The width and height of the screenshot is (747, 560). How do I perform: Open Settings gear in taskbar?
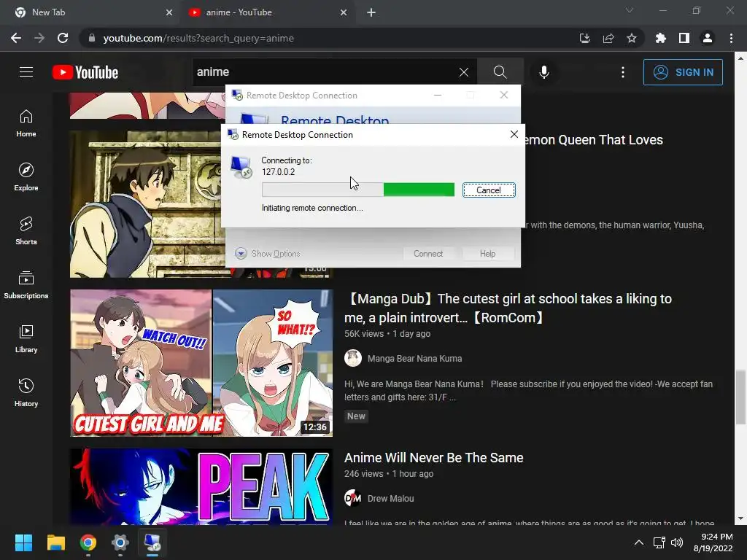[x=120, y=542]
